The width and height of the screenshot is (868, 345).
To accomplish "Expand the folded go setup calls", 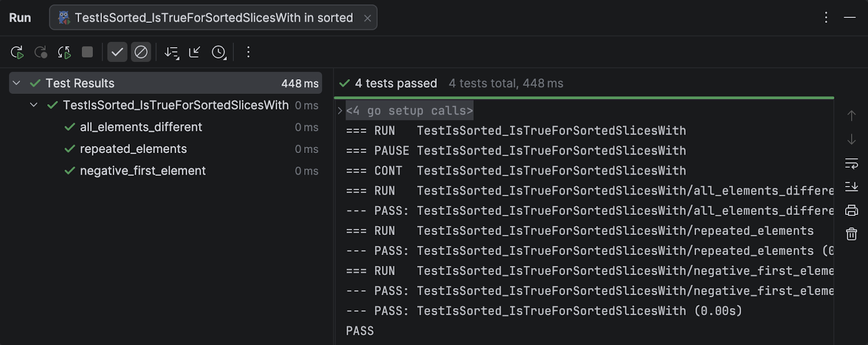I will [340, 111].
